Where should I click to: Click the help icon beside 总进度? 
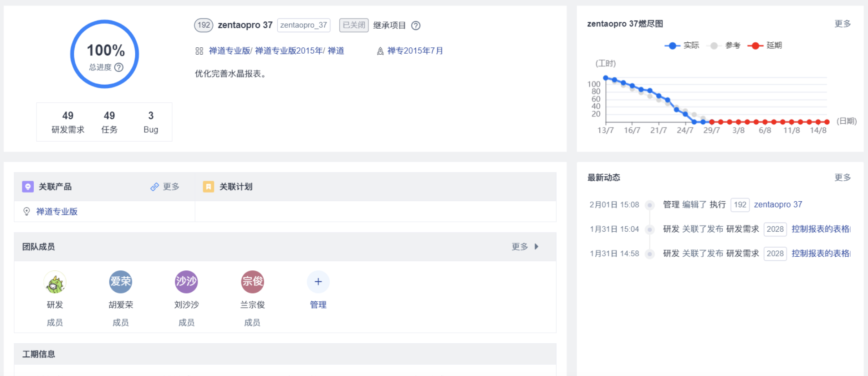pos(119,67)
